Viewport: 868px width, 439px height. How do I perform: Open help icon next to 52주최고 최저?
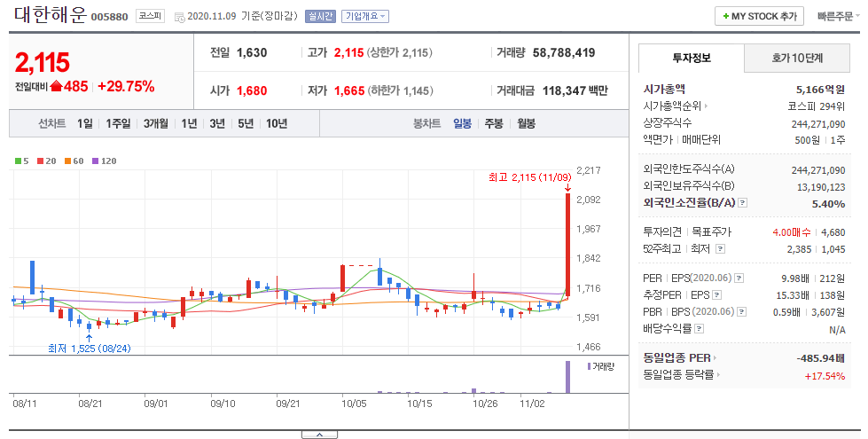(x=720, y=249)
